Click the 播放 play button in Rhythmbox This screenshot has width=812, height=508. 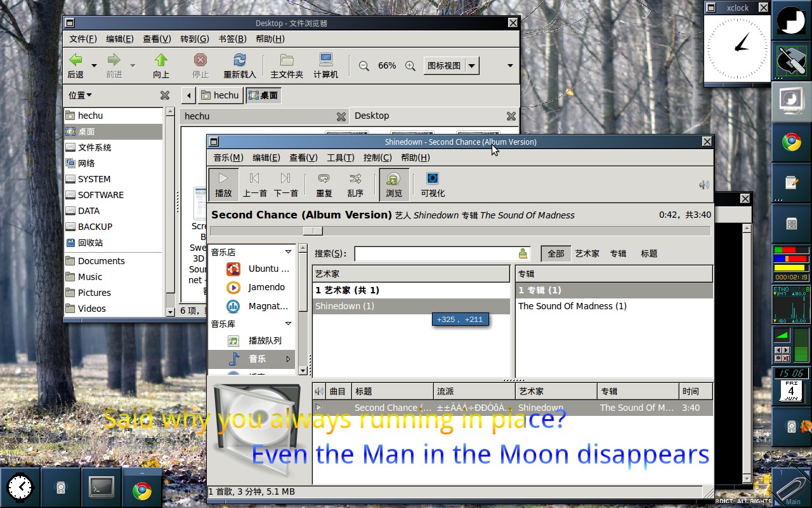[x=223, y=185]
